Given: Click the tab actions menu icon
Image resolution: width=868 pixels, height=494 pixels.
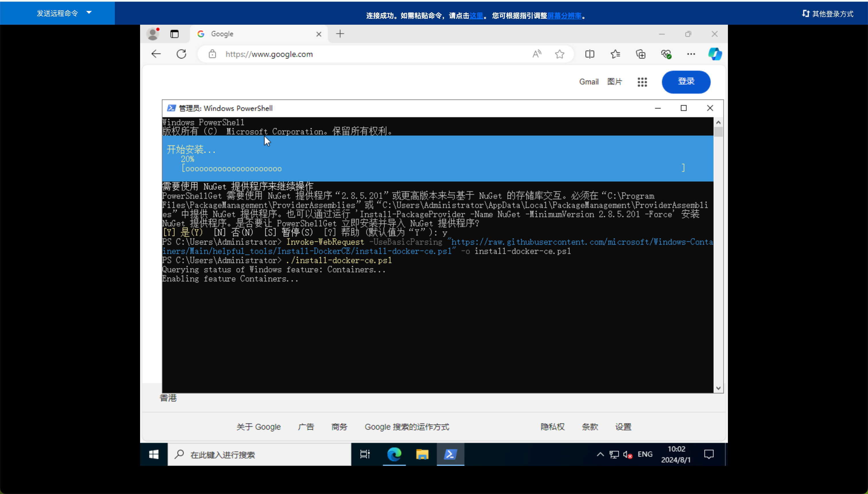Looking at the screenshot, I should coord(174,34).
